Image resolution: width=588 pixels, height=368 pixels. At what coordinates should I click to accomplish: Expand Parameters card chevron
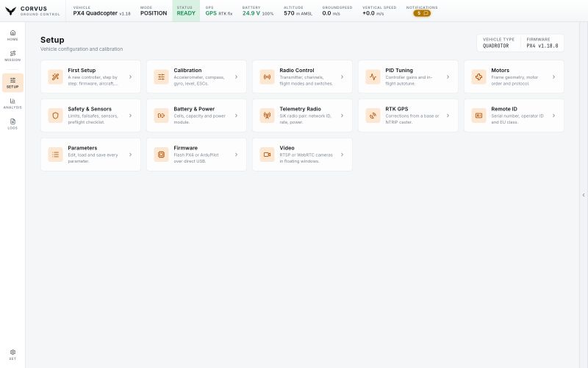pos(131,155)
